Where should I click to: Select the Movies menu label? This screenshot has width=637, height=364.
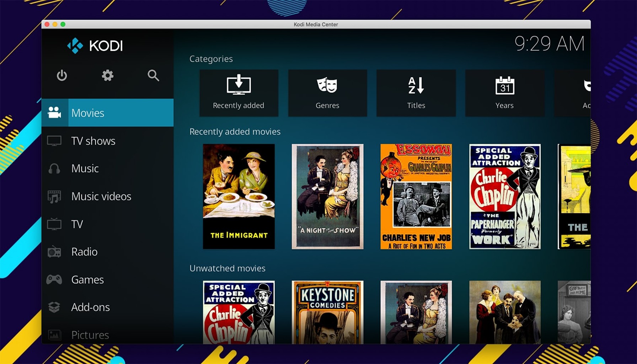(88, 113)
